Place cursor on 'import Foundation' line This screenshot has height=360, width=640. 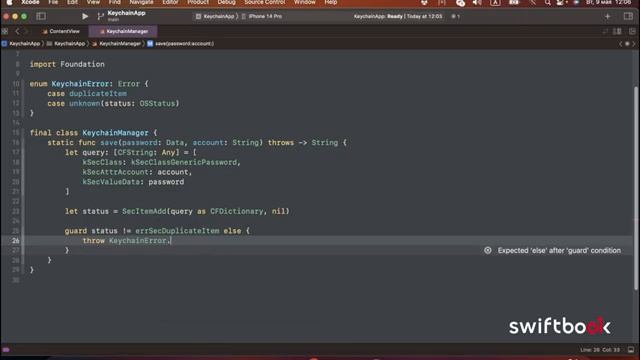67,64
